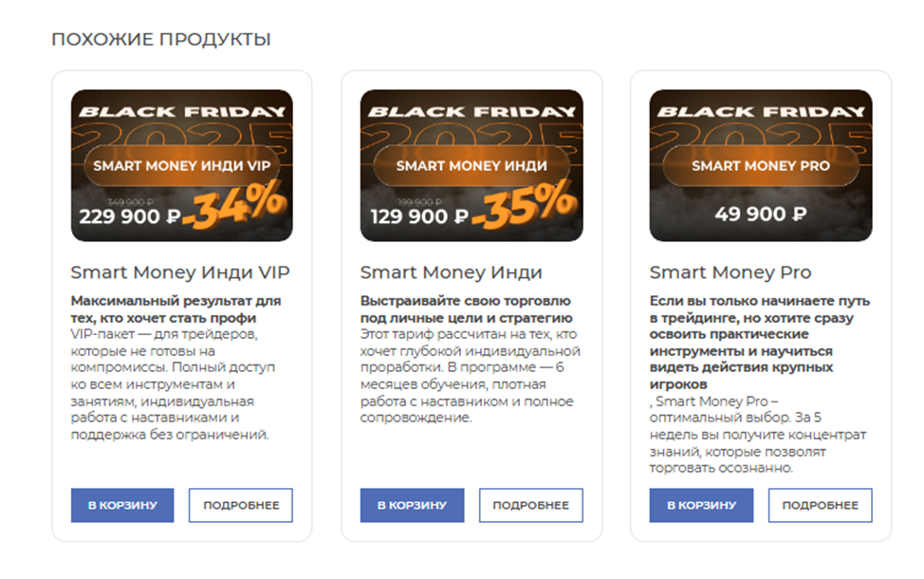The height and width of the screenshot is (579, 924).
Task: Open the Smart Money Инди banner image
Action: [x=471, y=133]
